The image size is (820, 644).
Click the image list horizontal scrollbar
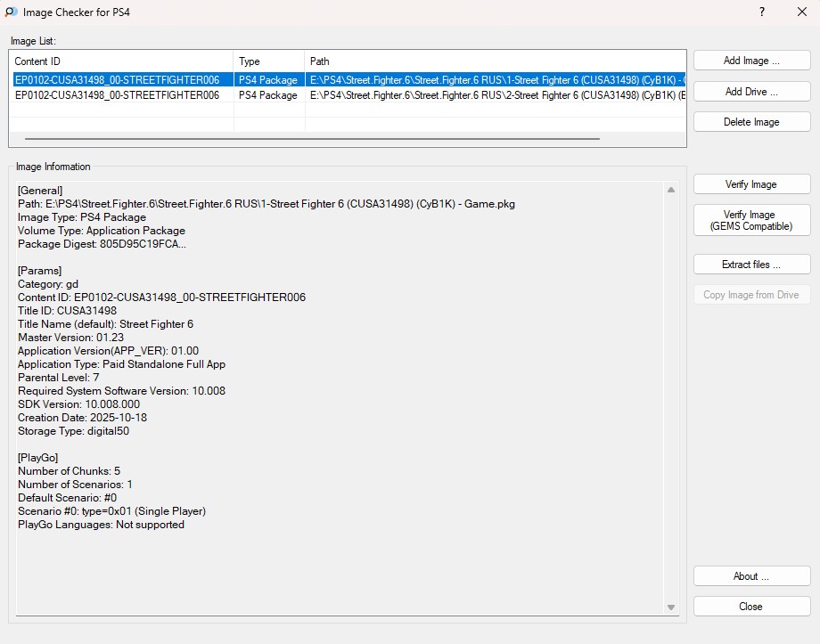tap(312, 139)
